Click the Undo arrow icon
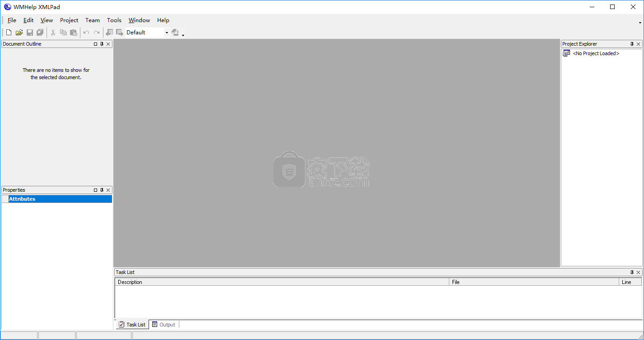The width and height of the screenshot is (644, 340). (x=86, y=33)
